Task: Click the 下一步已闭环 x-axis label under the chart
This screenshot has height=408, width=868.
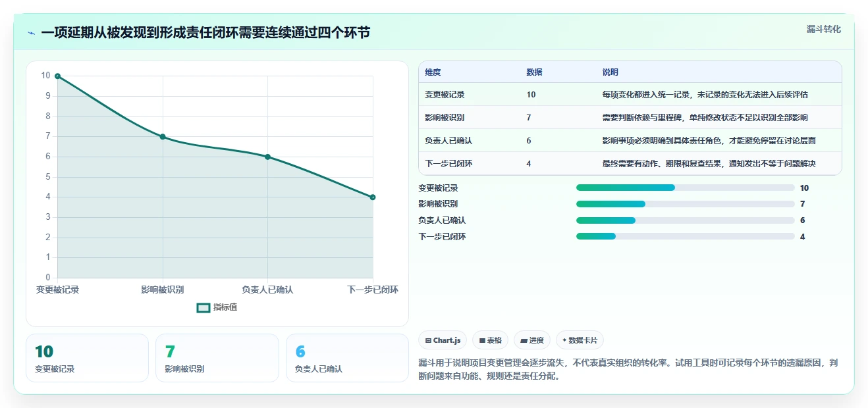Action: coord(373,290)
